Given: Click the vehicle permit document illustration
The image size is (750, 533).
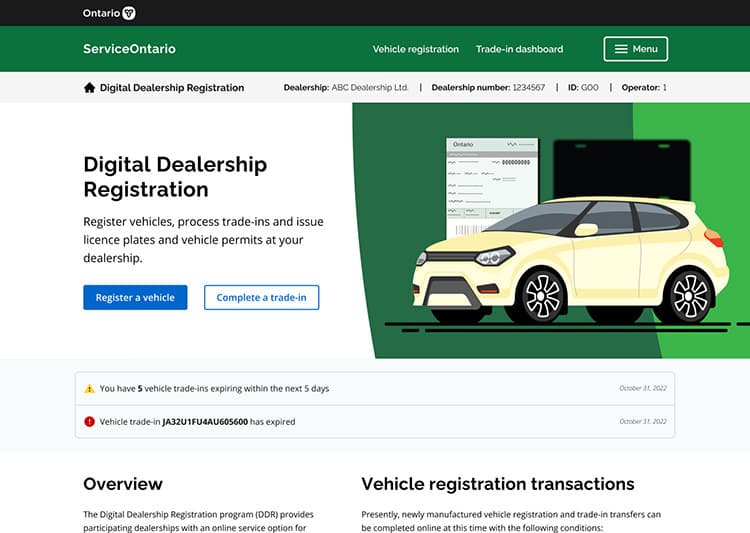Looking at the screenshot, I should pos(492,187).
